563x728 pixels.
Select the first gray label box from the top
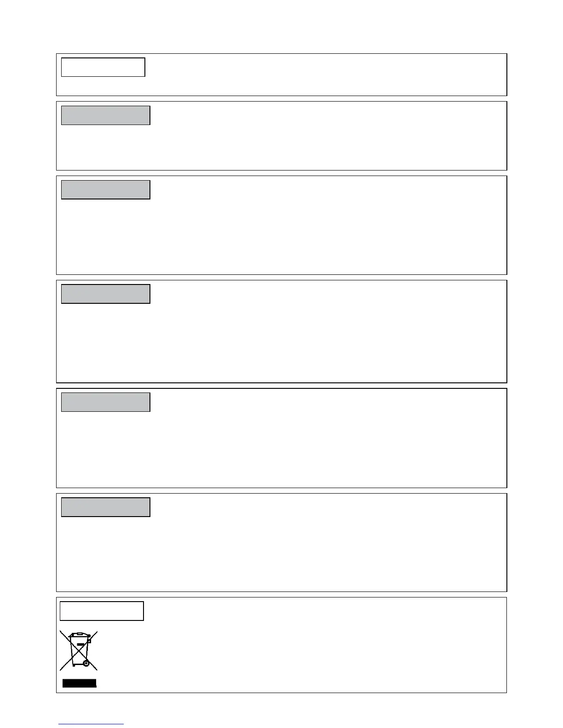(106, 115)
